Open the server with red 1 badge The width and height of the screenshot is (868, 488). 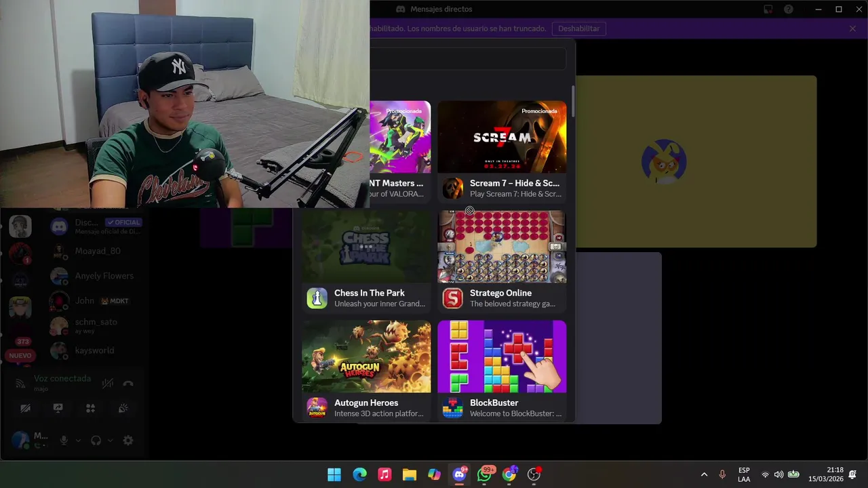pyautogui.click(x=20, y=253)
